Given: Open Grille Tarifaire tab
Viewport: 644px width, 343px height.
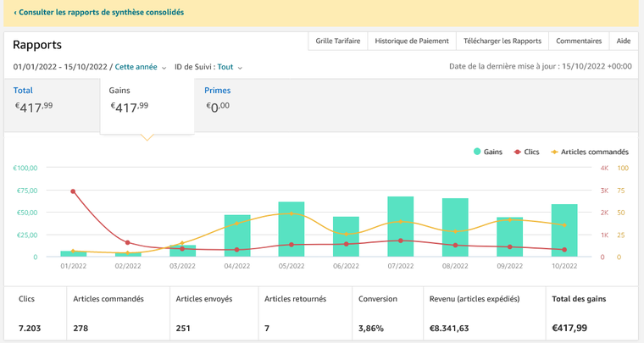Looking at the screenshot, I should [338, 41].
